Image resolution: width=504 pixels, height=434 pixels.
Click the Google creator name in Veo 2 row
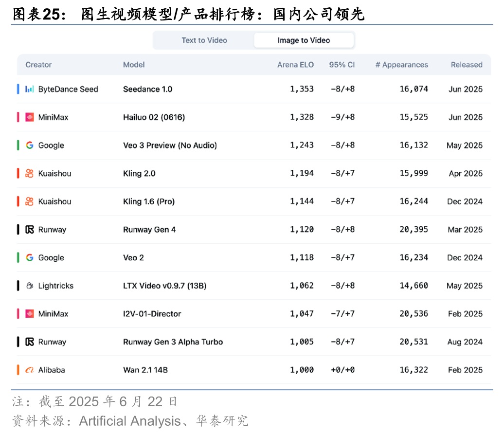[x=51, y=257]
